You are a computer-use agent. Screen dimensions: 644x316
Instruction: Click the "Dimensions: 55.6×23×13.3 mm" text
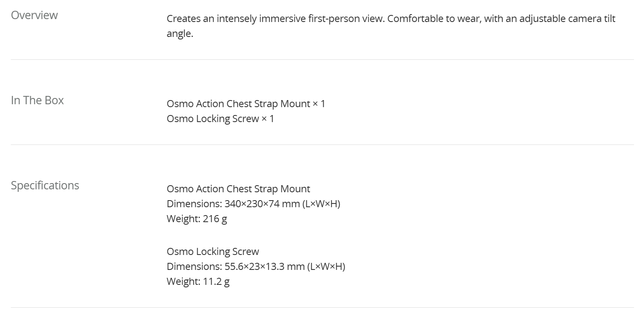click(x=236, y=267)
